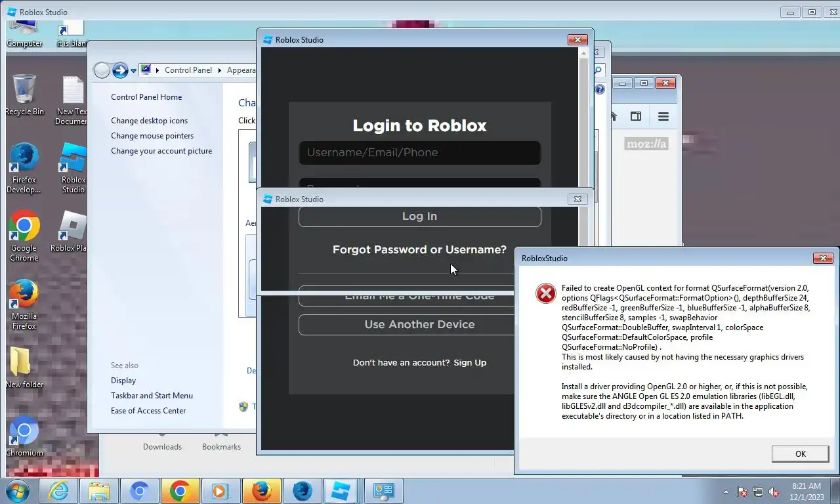The width and height of the screenshot is (840, 504).
Task: Open Windows Explorer from the taskbar
Action: click(99, 491)
